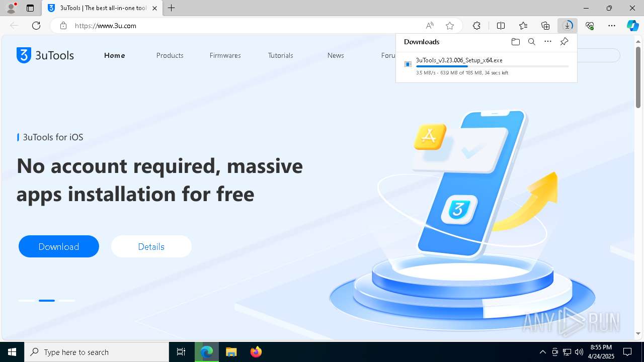
Task: Select the third carousel slide indicator
Action: click(67, 301)
